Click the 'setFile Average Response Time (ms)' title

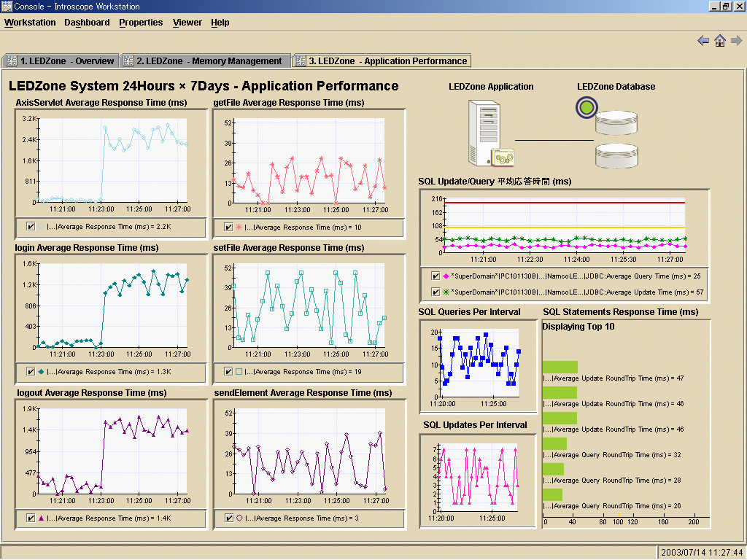[289, 248]
